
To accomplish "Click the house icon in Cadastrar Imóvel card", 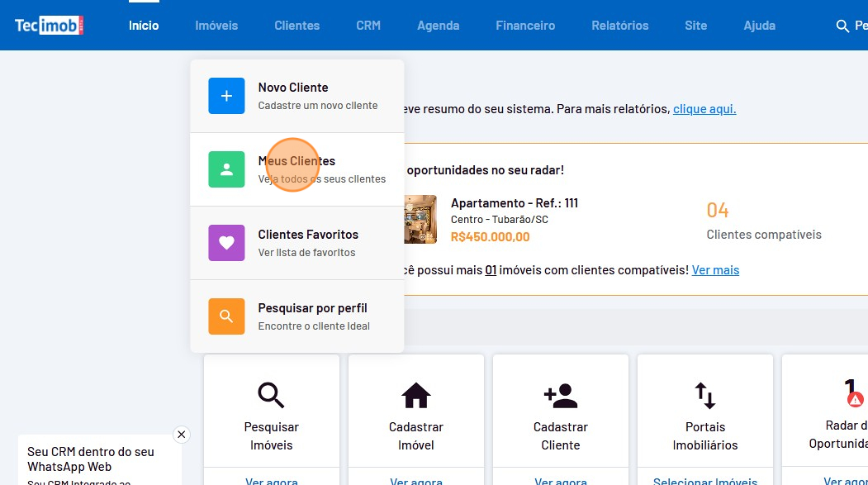I will 415,396.
